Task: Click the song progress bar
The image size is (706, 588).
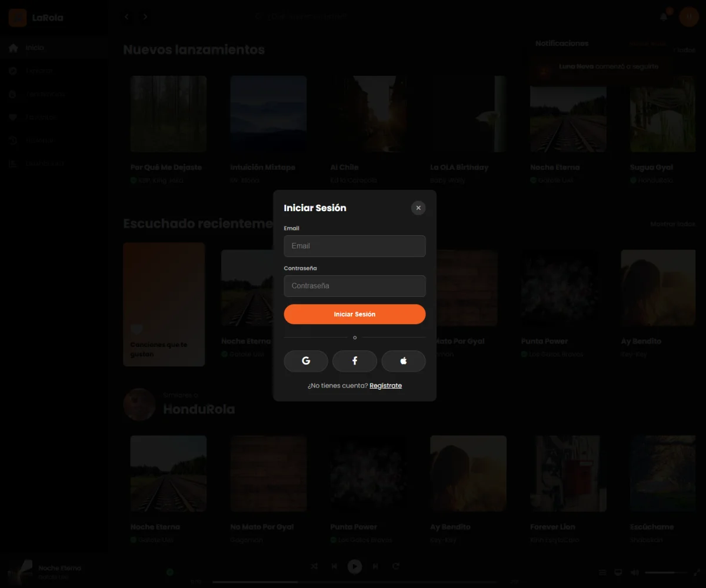Action: [x=355, y=582]
